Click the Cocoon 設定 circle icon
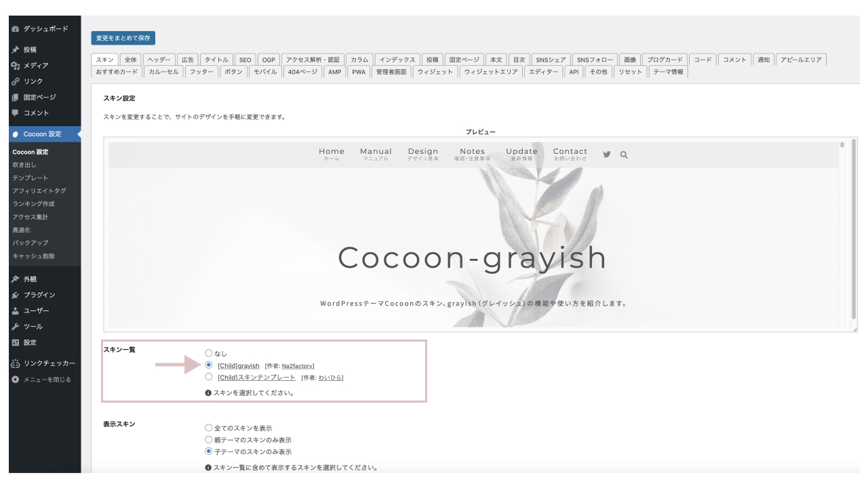Image resolution: width=868 pixels, height=488 pixels. click(x=16, y=134)
